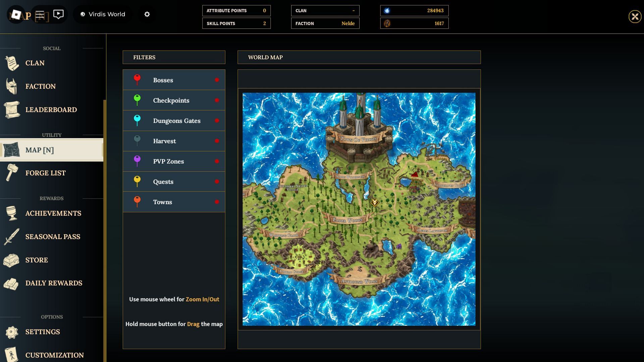Click the Faction dropdown selector
The image size is (644, 362).
[x=325, y=23]
